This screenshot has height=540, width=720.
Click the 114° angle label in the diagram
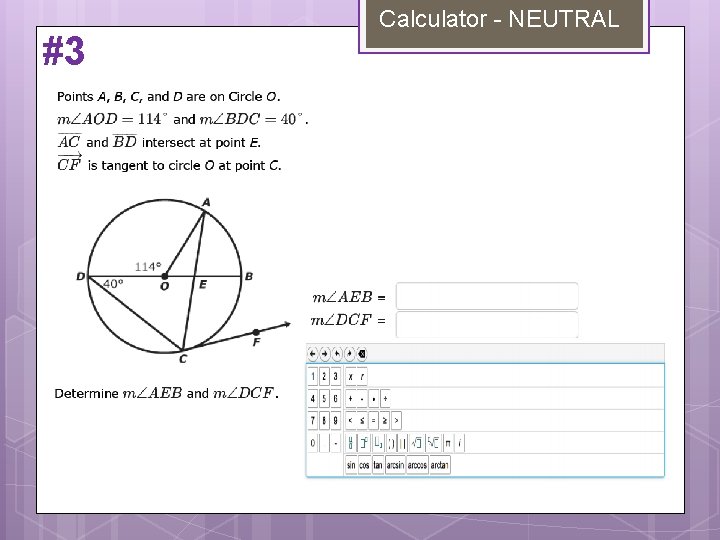148,266
